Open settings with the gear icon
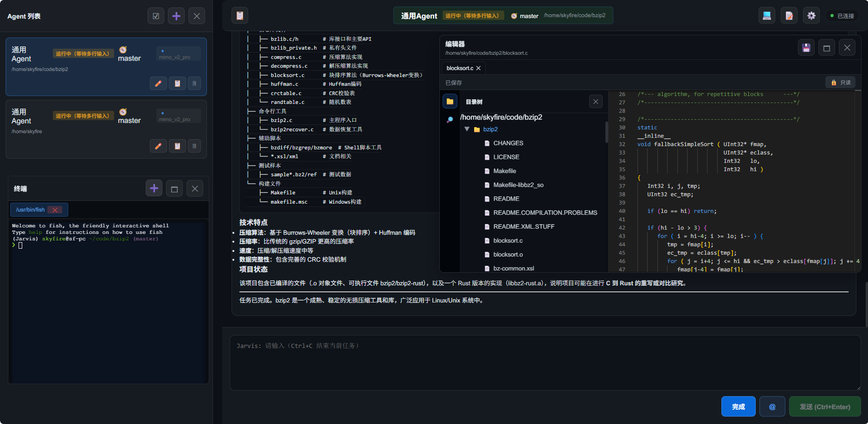This screenshot has width=868, height=424. click(811, 16)
